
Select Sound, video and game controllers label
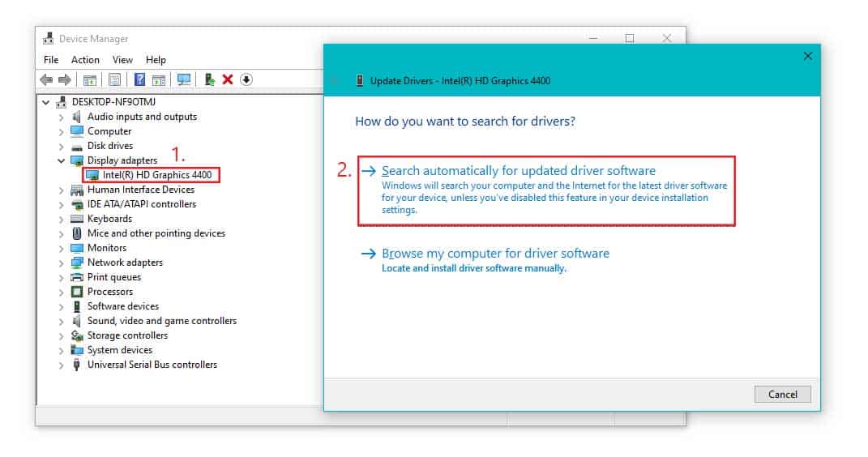[x=161, y=321]
